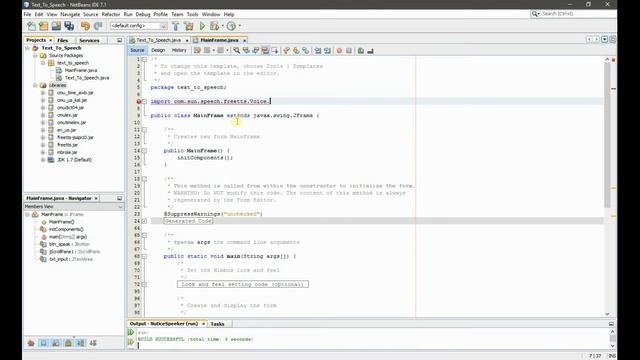Select MainFrame.java in project tree

(x=80, y=70)
